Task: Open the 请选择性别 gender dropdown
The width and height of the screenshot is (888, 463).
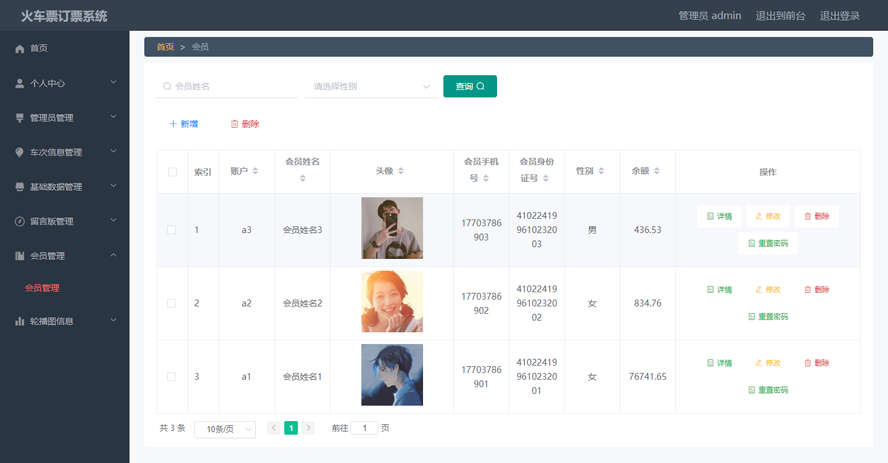Action: pyautogui.click(x=371, y=87)
